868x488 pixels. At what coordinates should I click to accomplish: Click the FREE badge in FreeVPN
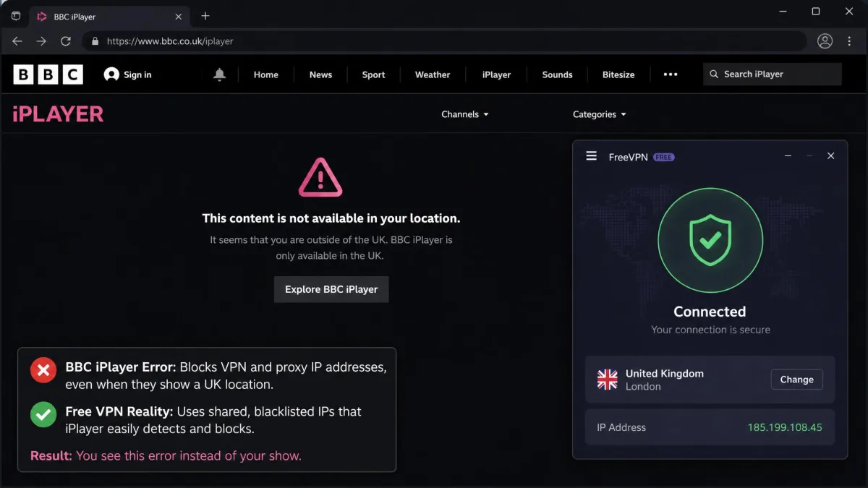[x=664, y=157]
